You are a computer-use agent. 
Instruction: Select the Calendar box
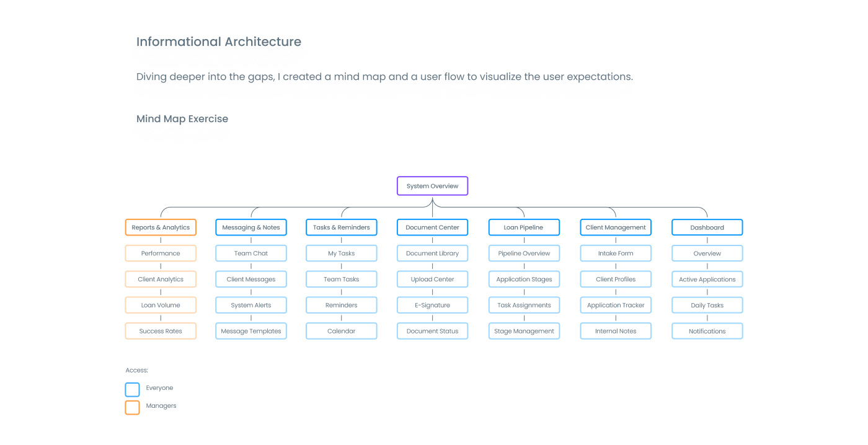click(x=342, y=332)
